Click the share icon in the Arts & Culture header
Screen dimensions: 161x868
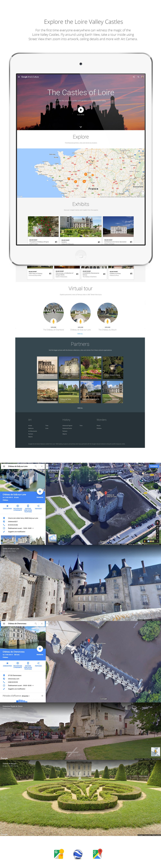click(134, 77)
